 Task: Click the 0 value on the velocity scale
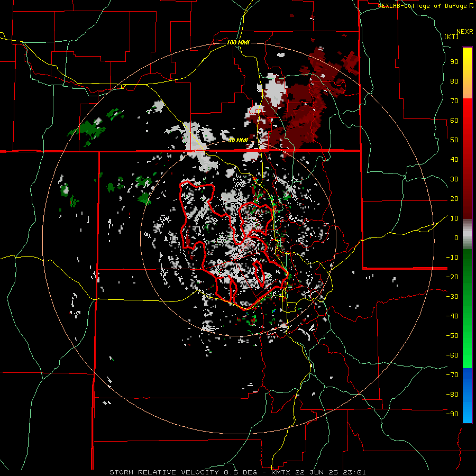pyautogui.click(x=456, y=237)
